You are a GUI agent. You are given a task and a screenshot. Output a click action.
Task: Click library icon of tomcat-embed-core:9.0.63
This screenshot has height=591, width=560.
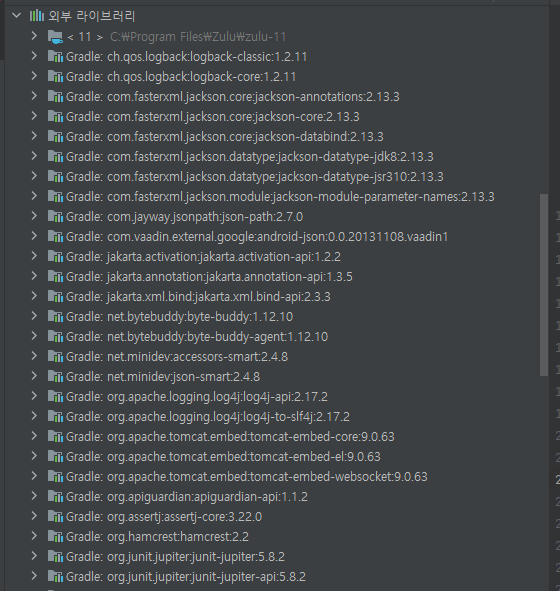55,436
